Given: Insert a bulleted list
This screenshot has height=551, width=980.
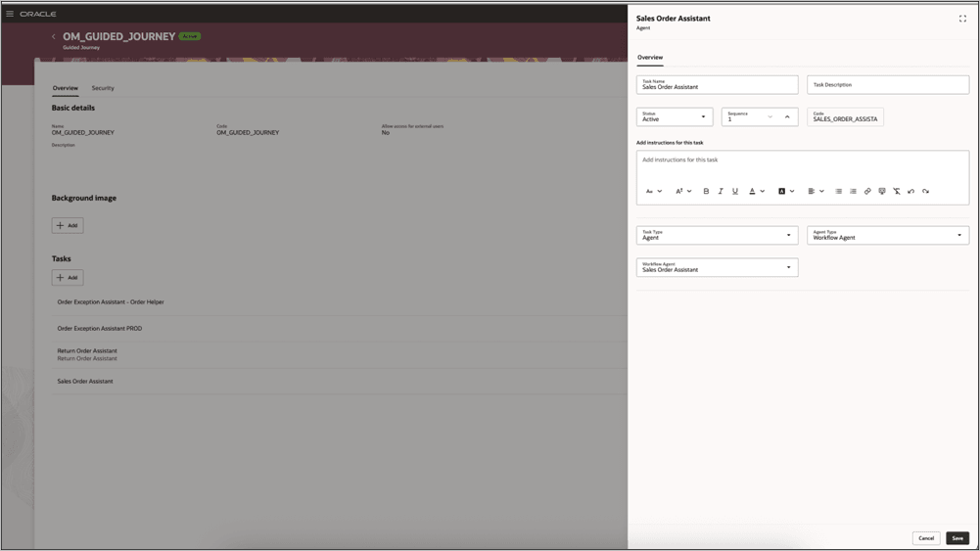Looking at the screenshot, I should 839,191.
